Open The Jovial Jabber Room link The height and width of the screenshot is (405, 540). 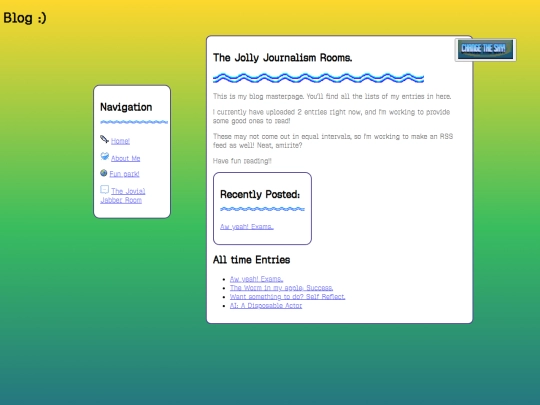click(123, 196)
